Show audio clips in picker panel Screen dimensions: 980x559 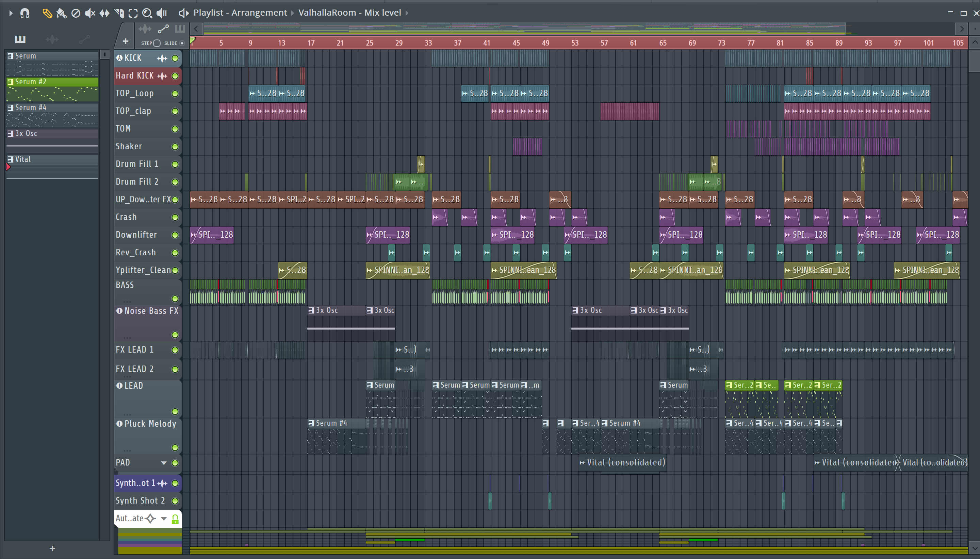[x=52, y=39]
